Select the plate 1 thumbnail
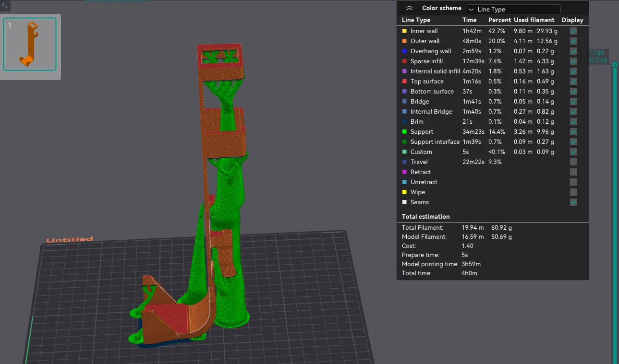 [30, 44]
